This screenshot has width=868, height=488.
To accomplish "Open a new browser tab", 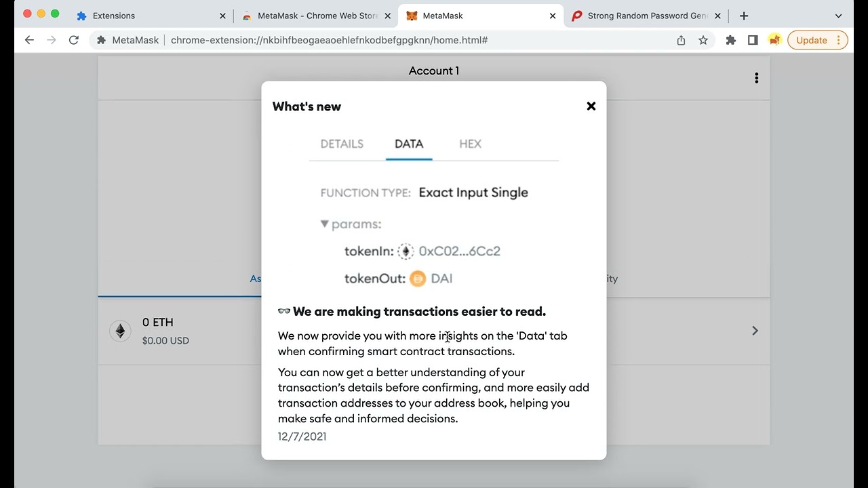I will pyautogui.click(x=744, y=16).
